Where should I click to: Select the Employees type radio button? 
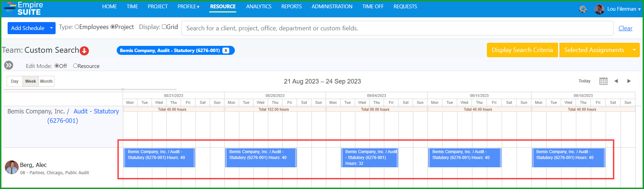click(77, 27)
